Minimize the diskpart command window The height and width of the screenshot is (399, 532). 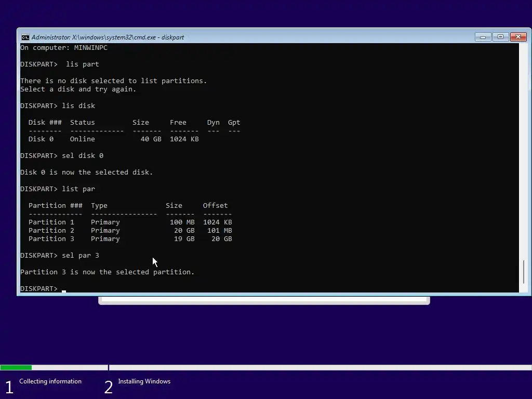[483, 37]
